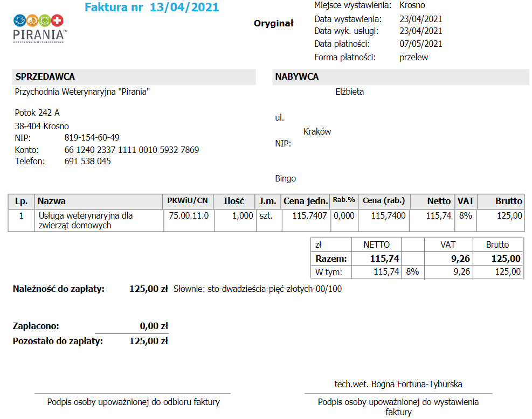Click 'Podpis osoby upoważnionej do odbioru faktury'

coord(133,402)
